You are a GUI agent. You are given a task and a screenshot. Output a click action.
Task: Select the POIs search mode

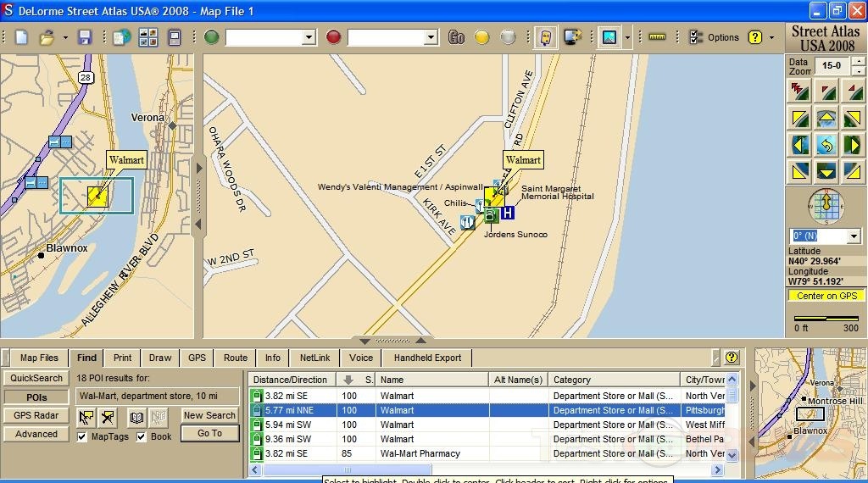(36, 397)
